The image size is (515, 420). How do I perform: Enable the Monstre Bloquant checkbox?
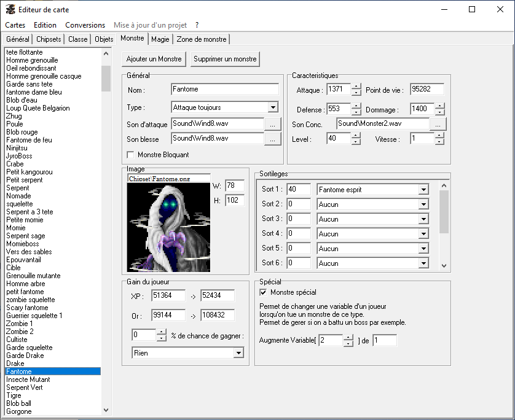(130, 155)
